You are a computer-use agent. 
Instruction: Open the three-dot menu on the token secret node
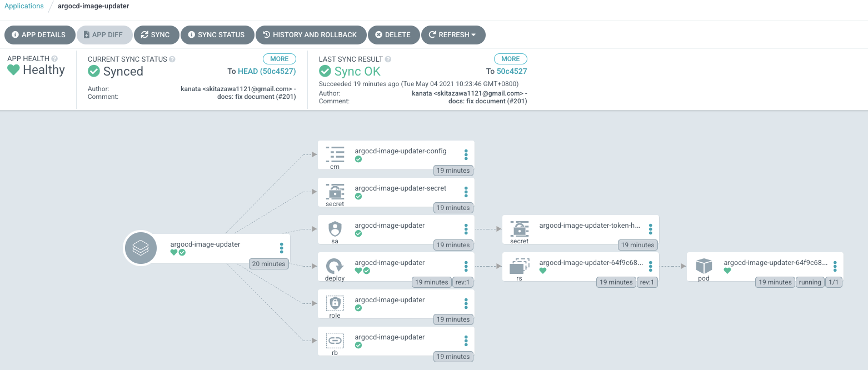point(650,229)
